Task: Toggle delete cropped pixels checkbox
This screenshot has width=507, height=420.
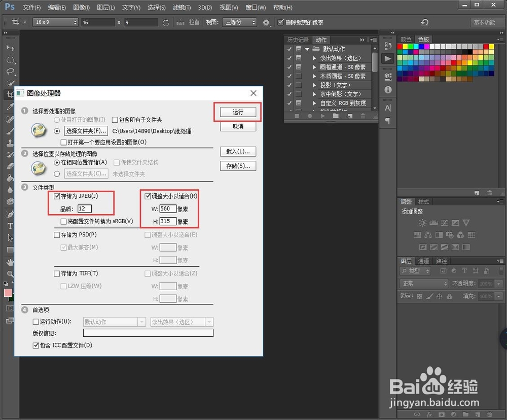Action: [x=281, y=22]
